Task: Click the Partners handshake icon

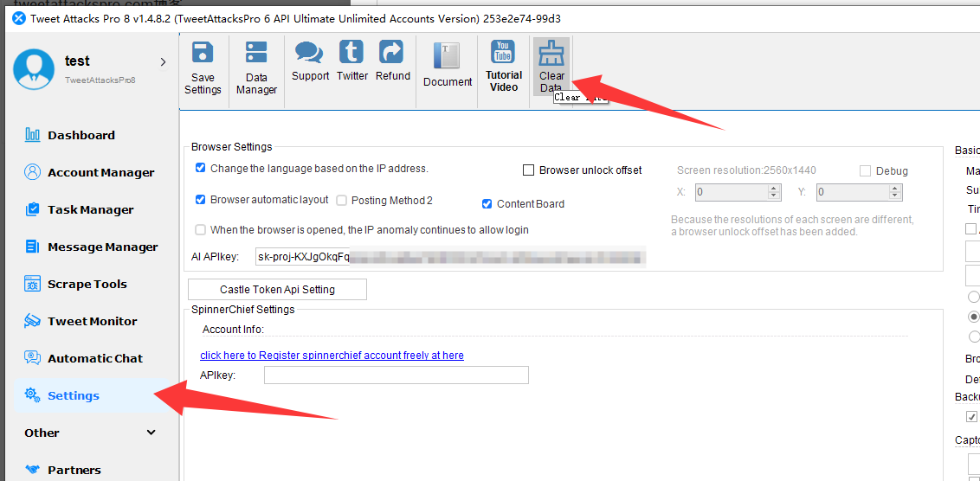Action: tap(33, 470)
